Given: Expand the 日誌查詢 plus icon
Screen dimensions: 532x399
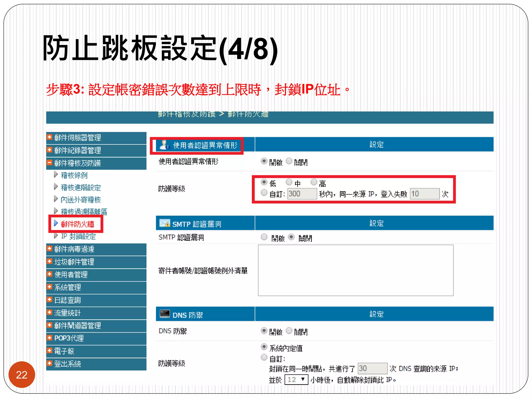Looking at the screenshot, I should pyautogui.click(x=49, y=299).
